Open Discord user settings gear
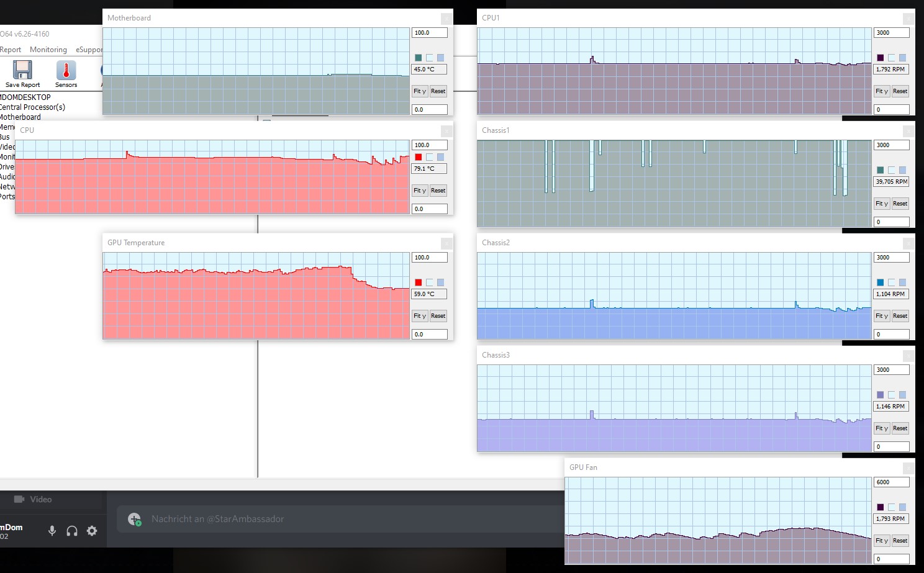 click(x=92, y=531)
